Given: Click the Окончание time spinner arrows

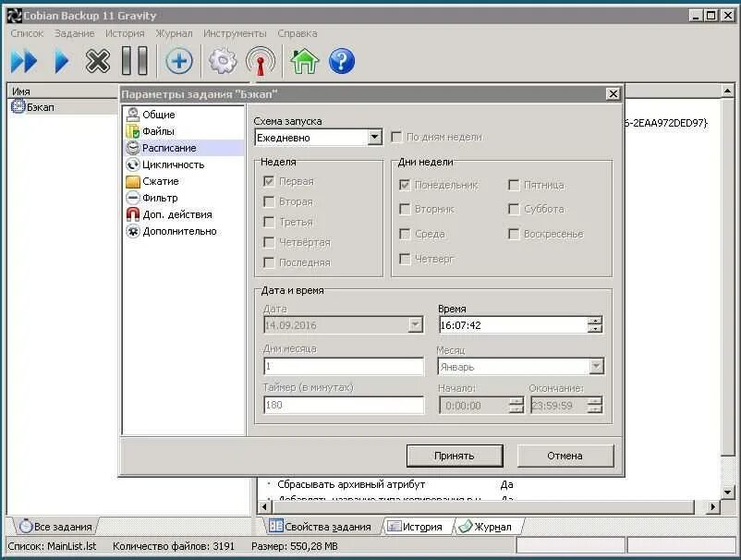Looking at the screenshot, I should (595, 406).
